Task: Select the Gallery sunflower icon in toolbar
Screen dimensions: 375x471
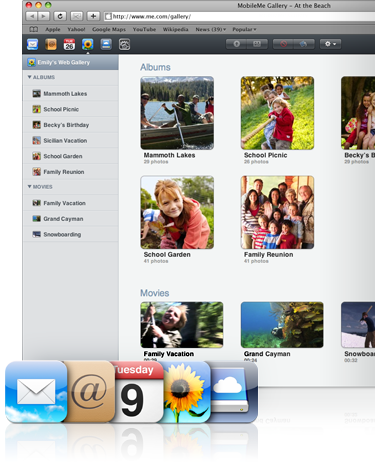Action: 88,44
